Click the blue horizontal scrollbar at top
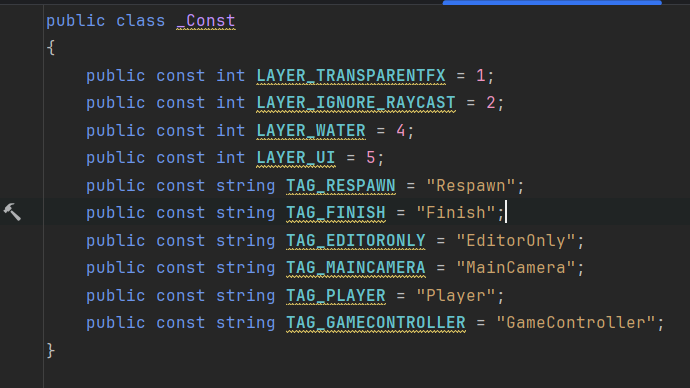This screenshot has height=388, width=690. (552, 2)
